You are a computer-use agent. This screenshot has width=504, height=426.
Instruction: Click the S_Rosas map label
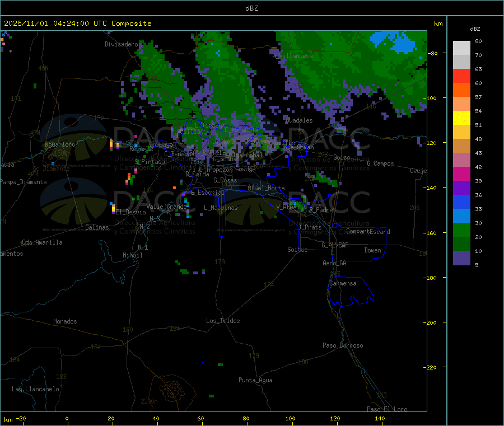[x=225, y=181]
